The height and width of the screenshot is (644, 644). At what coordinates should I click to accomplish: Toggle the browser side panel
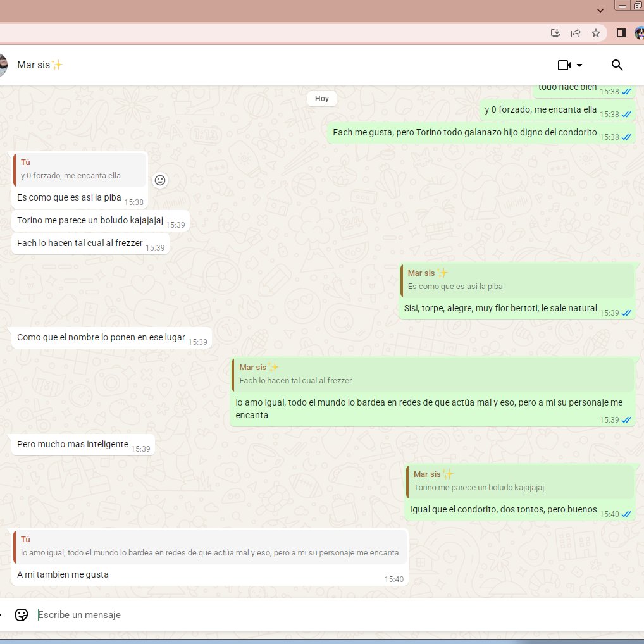click(621, 34)
